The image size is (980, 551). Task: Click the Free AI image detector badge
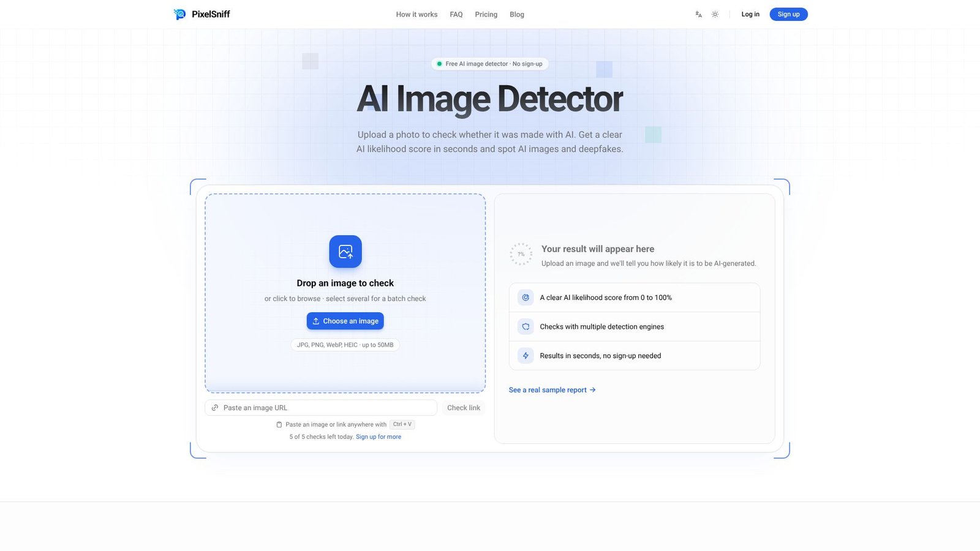click(x=490, y=64)
